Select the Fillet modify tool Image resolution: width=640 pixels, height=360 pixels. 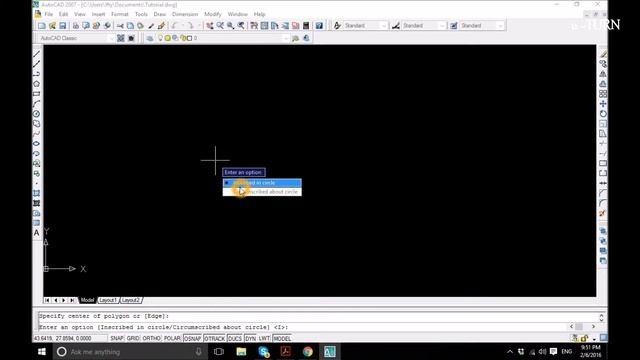coord(603,203)
